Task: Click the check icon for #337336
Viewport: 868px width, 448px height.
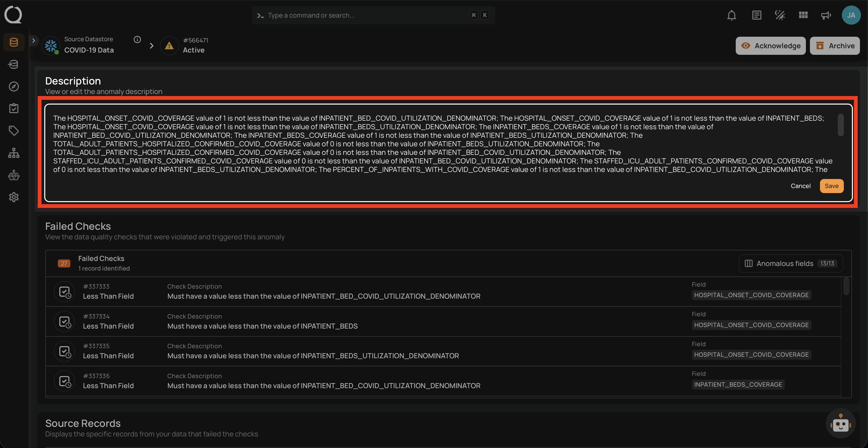Action: [x=64, y=381]
